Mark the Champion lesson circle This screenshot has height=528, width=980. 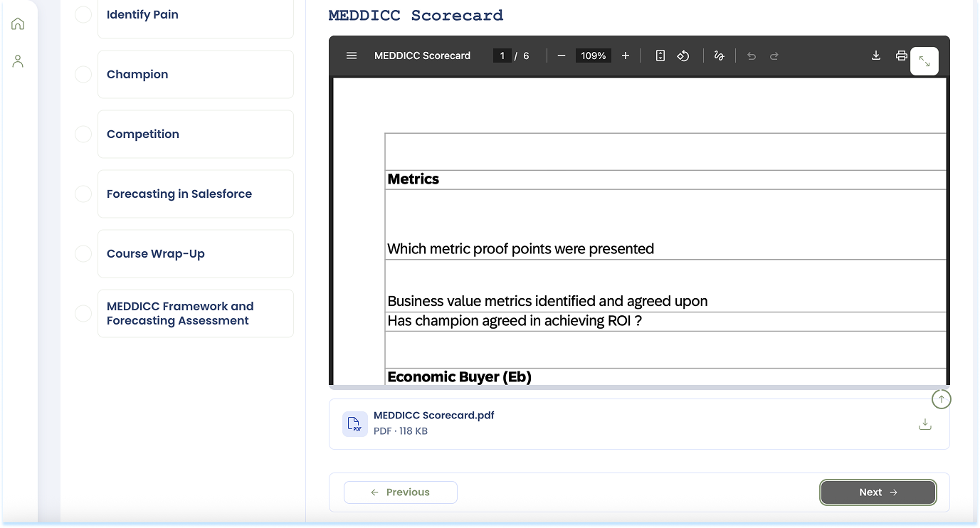pos(83,74)
